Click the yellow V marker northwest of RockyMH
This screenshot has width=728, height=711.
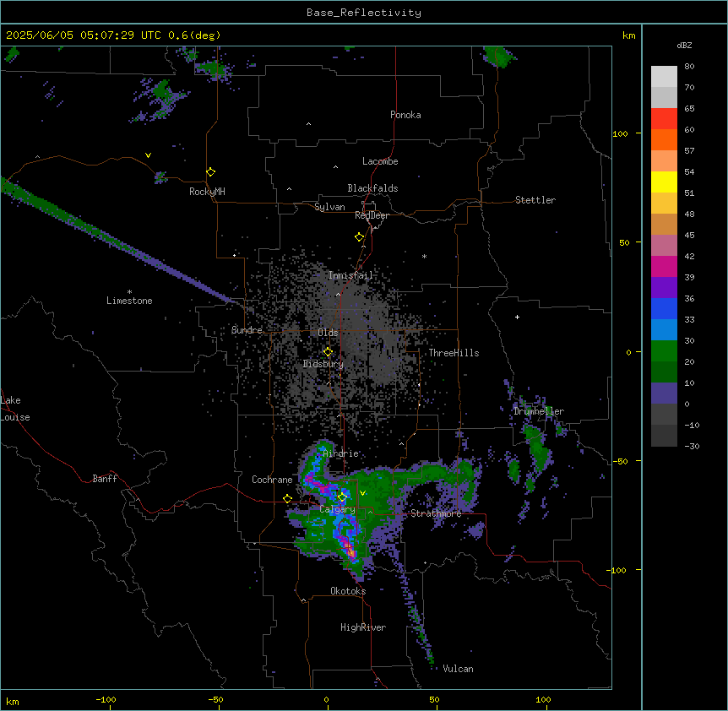(148, 155)
